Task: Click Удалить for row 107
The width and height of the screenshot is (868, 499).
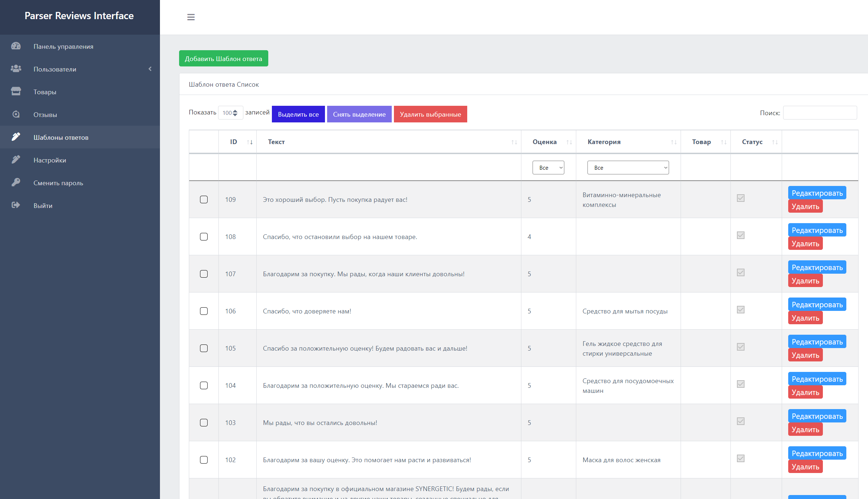Action: [x=805, y=281]
